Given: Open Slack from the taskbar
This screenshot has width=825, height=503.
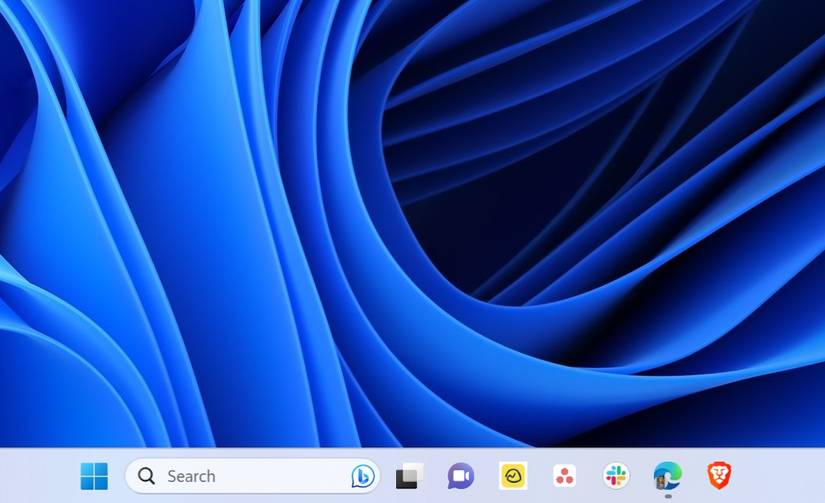Looking at the screenshot, I should 616,476.
